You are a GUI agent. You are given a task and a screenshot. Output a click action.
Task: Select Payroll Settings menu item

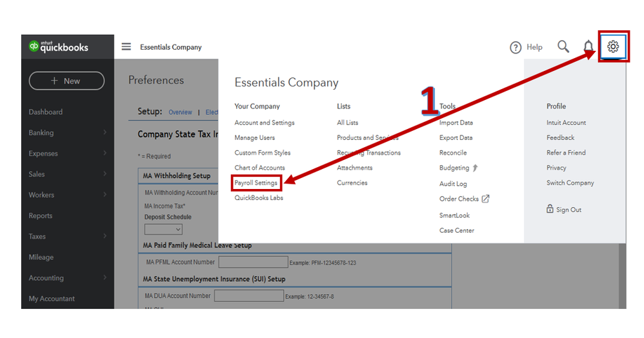(256, 183)
